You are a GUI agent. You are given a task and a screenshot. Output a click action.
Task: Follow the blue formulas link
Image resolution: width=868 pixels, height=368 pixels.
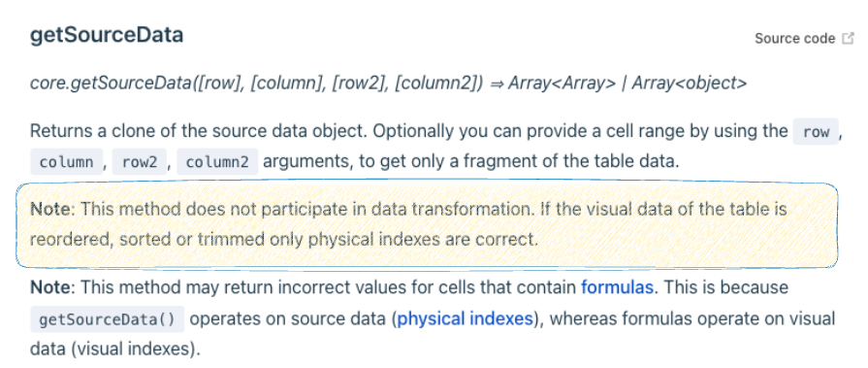(617, 287)
